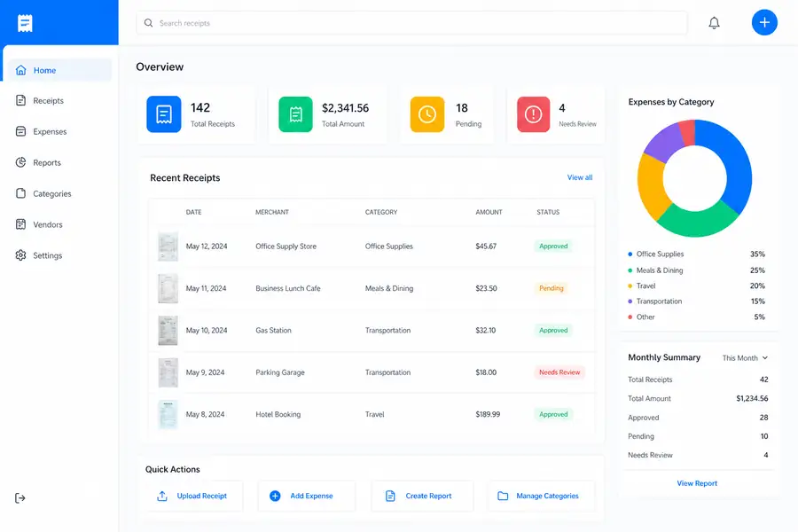The height and width of the screenshot is (532, 798).
Task: Click the STATUS column header
Action: 548,212
